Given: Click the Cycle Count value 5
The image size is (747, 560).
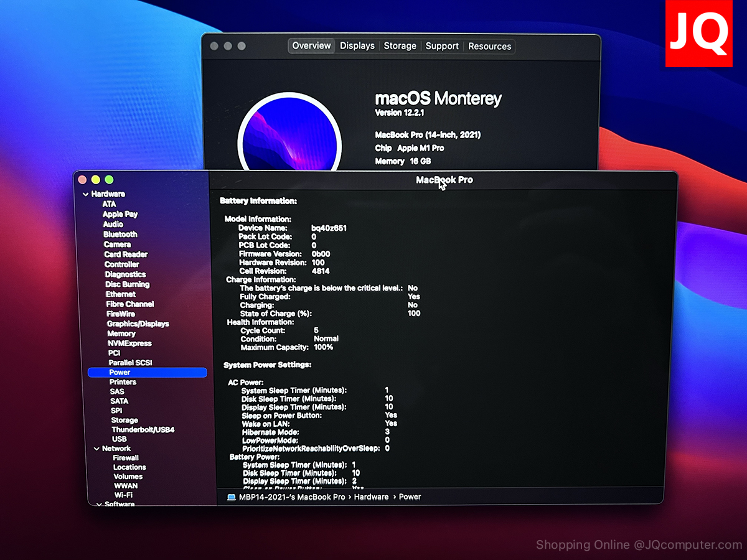Looking at the screenshot, I should (x=316, y=330).
